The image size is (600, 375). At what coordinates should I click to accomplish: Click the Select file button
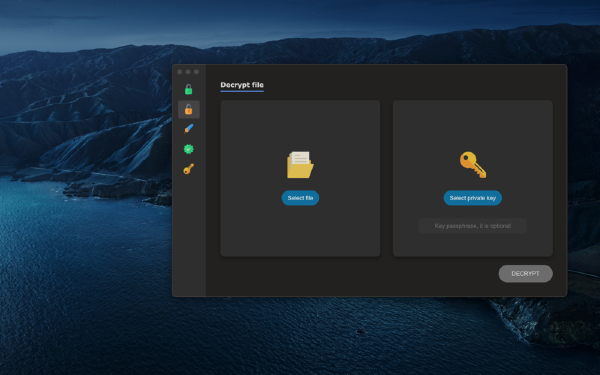(300, 198)
